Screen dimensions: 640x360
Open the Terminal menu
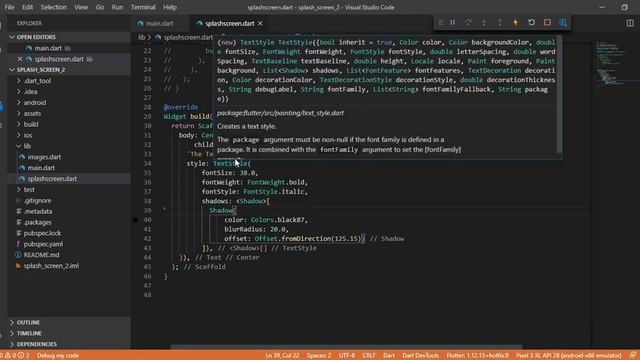[x=143, y=7]
